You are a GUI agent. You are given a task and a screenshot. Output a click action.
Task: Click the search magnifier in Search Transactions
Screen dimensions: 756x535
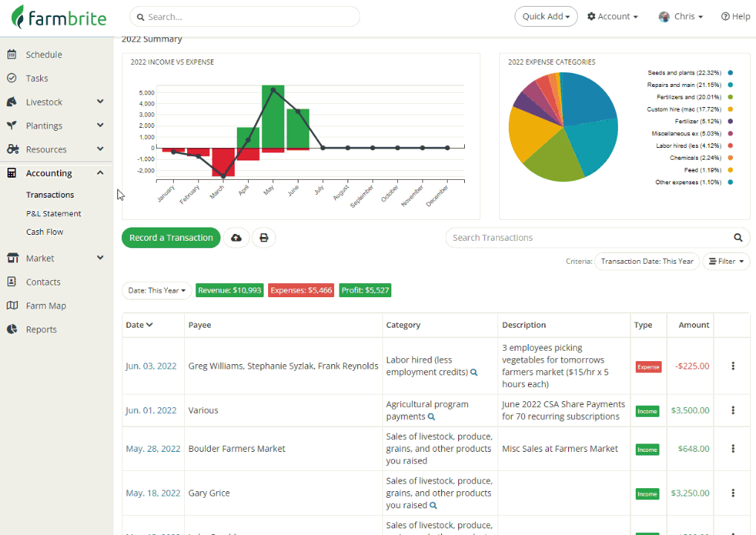pyautogui.click(x=737, y=238)
